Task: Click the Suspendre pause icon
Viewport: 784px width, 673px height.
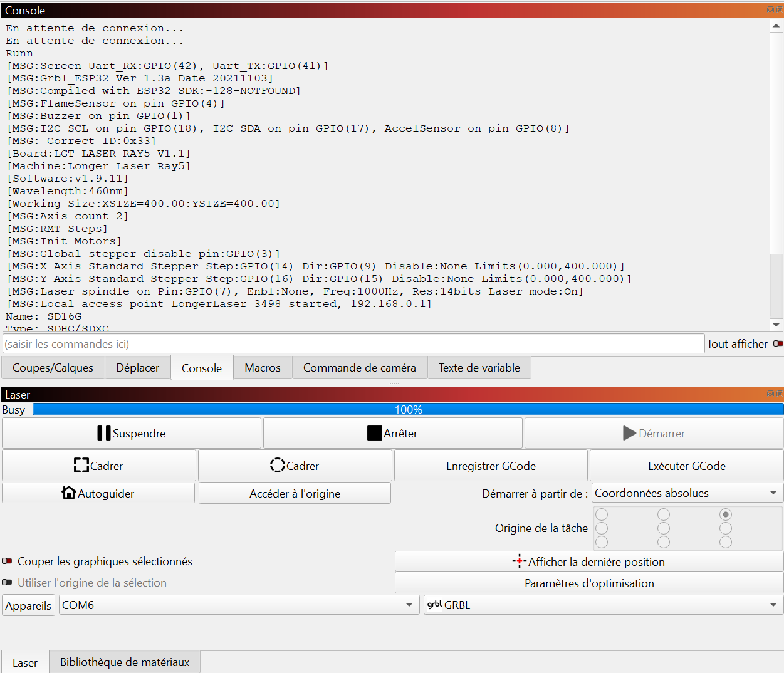Action: [x=104, y=433]
